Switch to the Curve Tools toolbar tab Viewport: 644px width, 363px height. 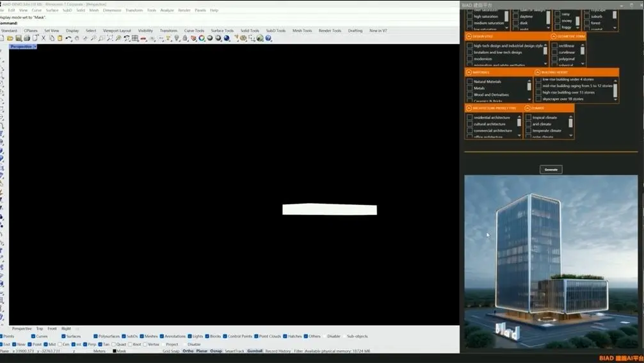194,31
